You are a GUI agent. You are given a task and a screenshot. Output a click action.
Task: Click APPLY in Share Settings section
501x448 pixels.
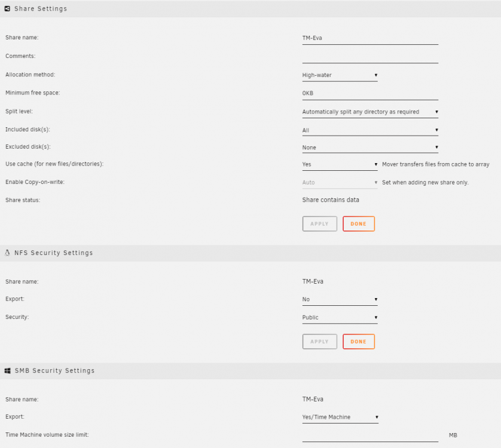pyautogui.click(x=319, y=224)
